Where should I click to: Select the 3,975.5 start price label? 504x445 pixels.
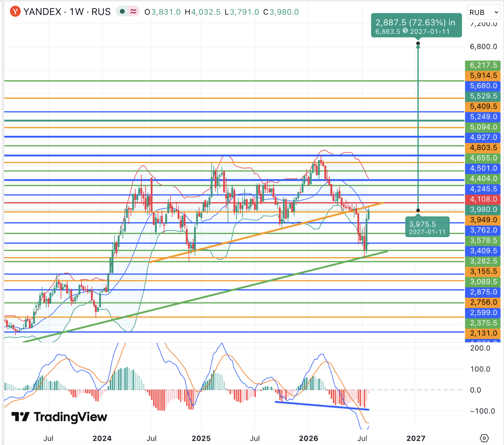pos(427,227)
